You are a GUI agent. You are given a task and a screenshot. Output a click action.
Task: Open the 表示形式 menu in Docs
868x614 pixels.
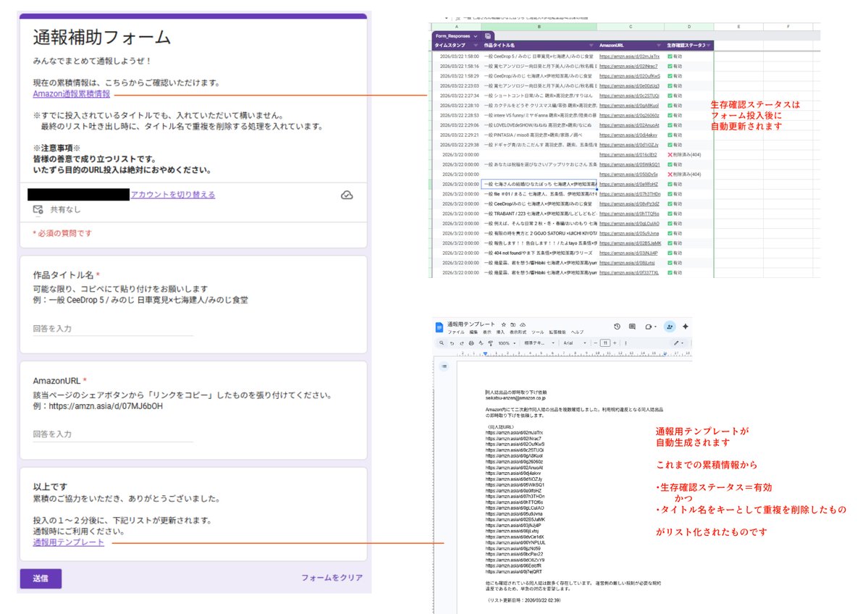coord(518,332)
